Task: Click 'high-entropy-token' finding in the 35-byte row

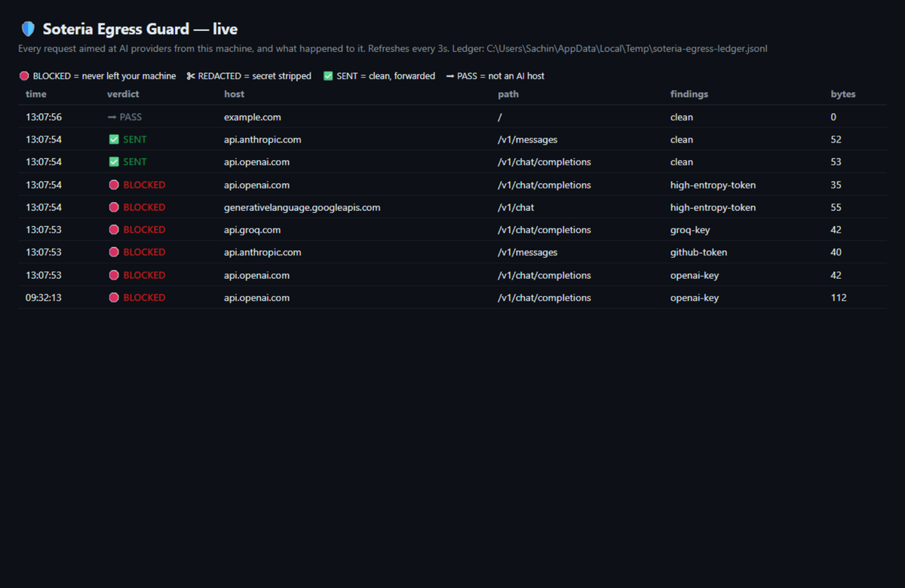Action: coord(713,185)
